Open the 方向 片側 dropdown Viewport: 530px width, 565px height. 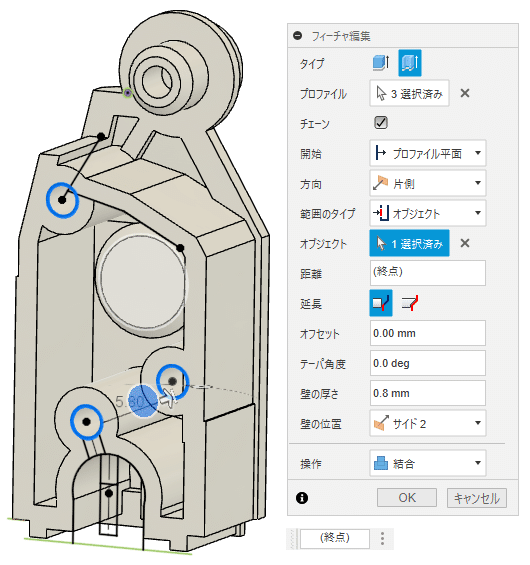(428, 183)
